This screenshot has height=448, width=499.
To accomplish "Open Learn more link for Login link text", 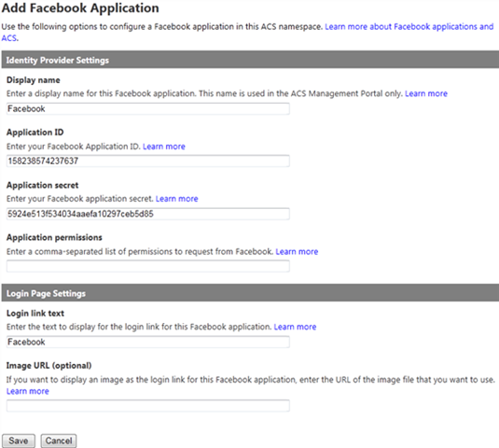I will tap(295, 327).
